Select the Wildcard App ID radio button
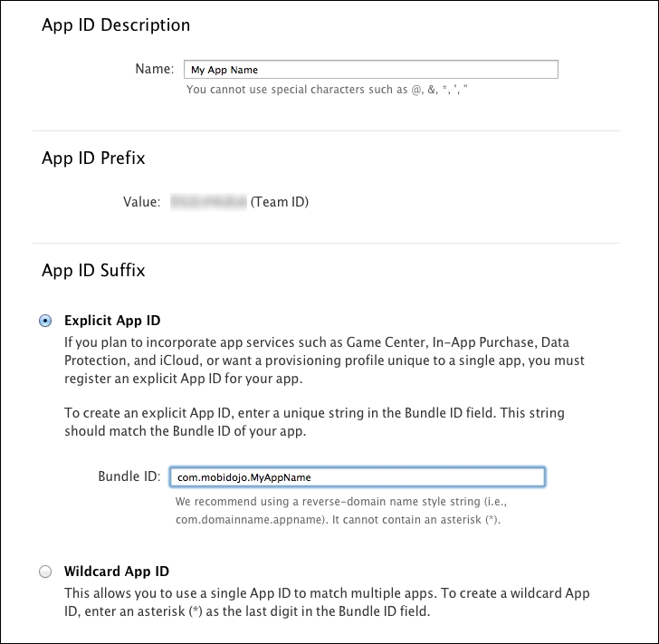Screen dimensions: 659x644 [45, 572]
